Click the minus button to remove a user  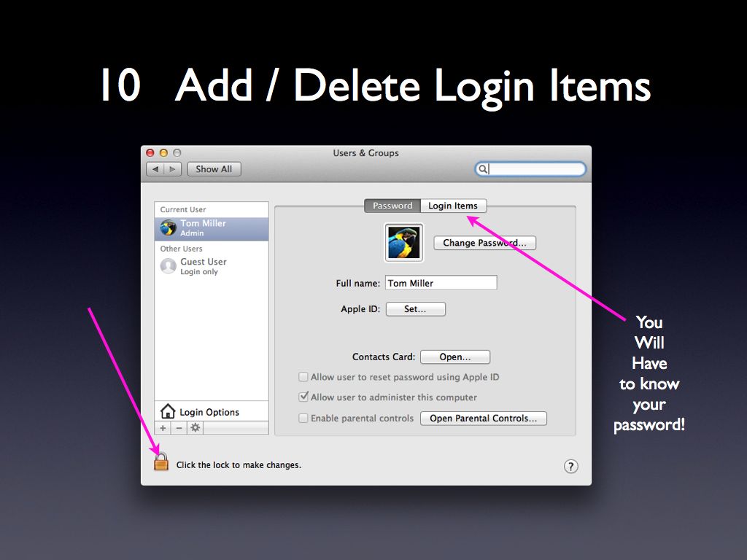click(179, 428)
